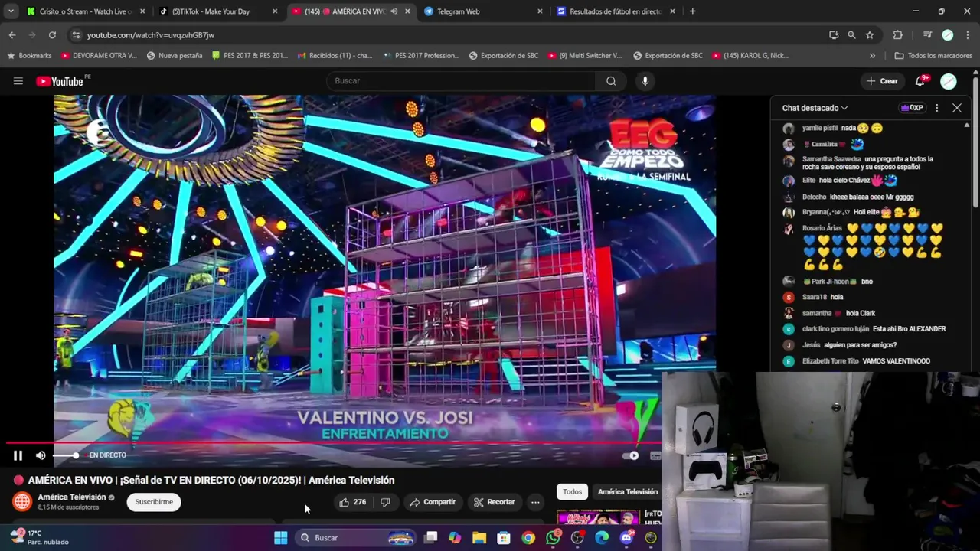
Task: Open the Todos los marcadores folder
Action: click(933, 56)
